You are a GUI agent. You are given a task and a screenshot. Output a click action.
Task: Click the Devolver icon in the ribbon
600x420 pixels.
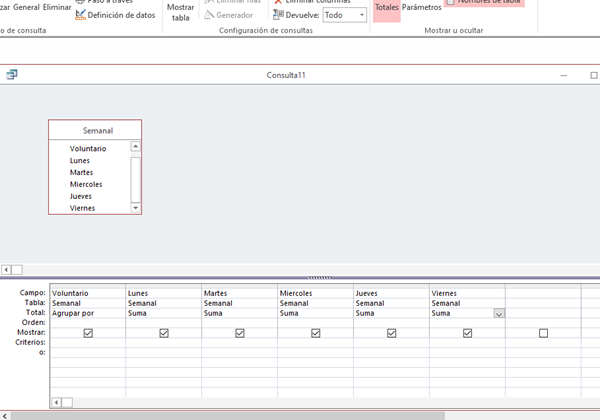tap(279, 15)
